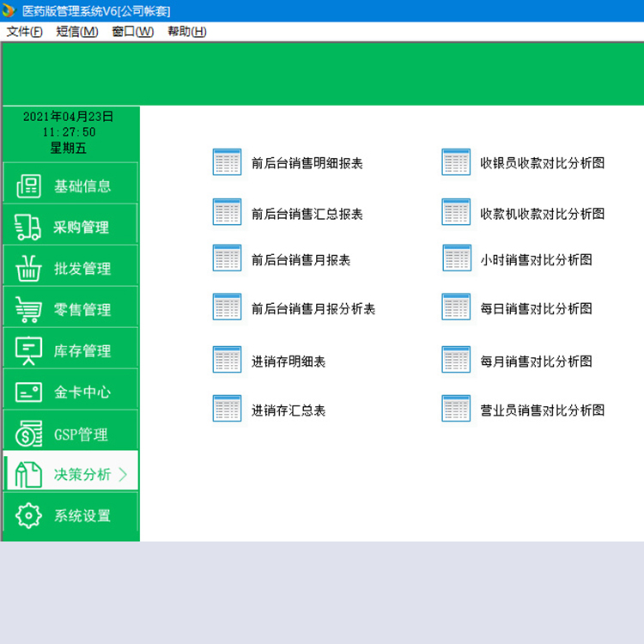Go to the 系统设置 module label

pos(82,515)
